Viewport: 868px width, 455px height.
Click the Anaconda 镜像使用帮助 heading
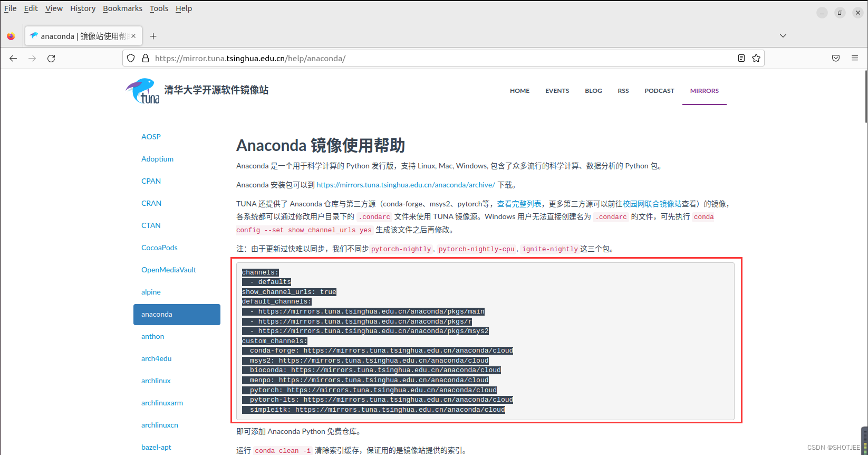[x=321, y=145]
